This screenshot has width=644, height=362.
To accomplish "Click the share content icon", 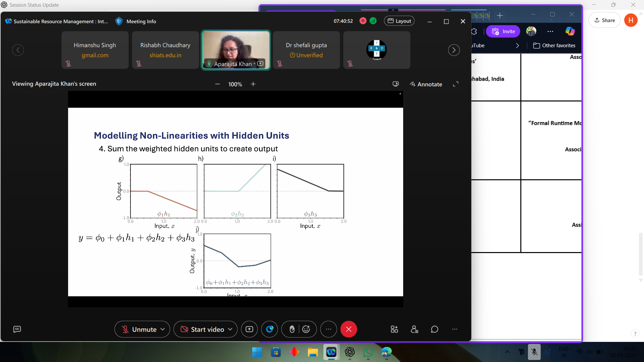I will click(x=249, y=329).
